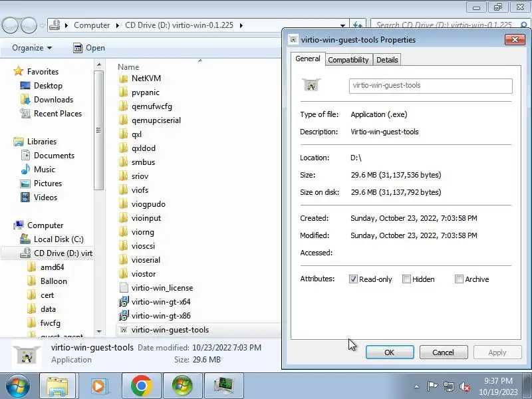The height and width of the screenshot is (399, 532).
Task: Open Windows Explorer from the taskbar
Action: 57,386
